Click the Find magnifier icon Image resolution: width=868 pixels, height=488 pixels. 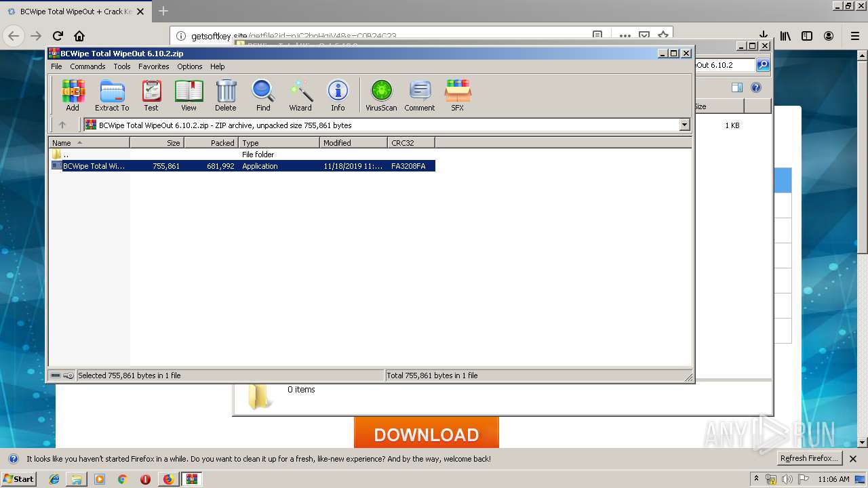pyautogui.click(x=263, y=95)
